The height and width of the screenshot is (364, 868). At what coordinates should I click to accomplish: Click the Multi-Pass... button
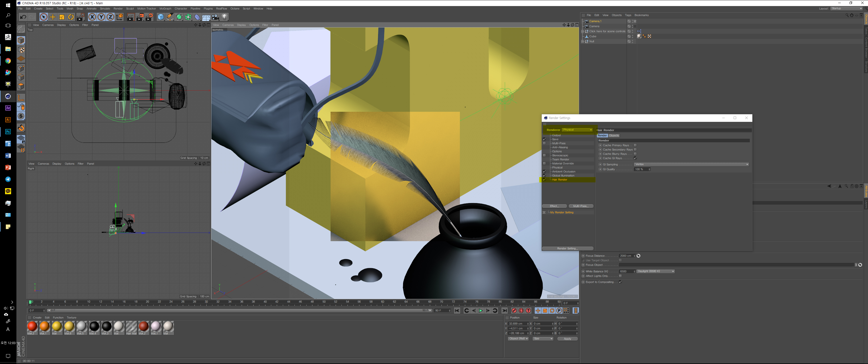pyautogui.click(x=581, y=206)
